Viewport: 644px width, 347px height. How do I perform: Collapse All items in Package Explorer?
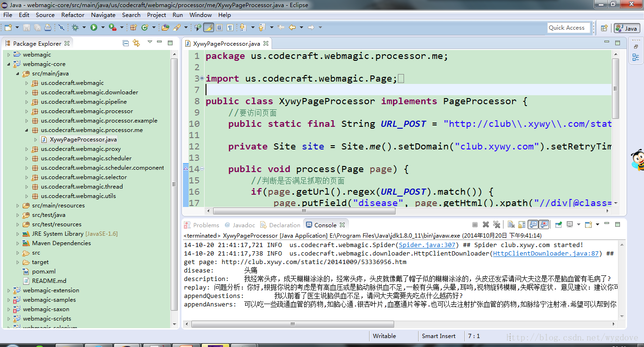click(125, 43)
